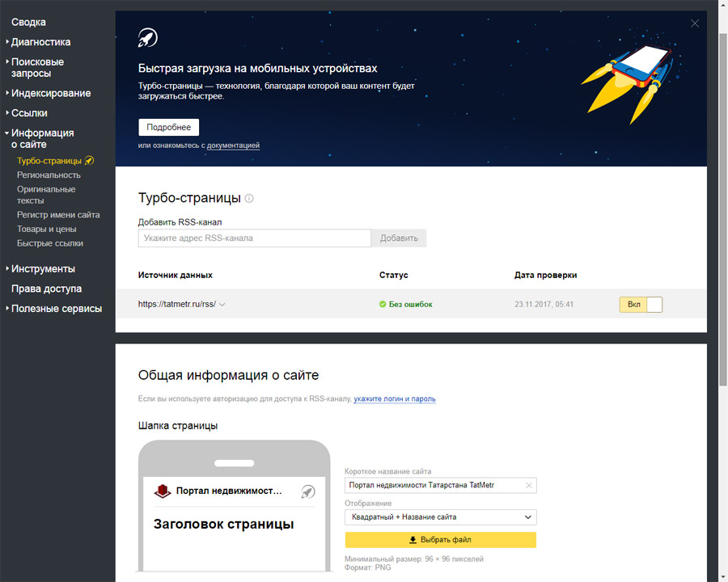
Task: Click the green Без ошибок status checkmark
Action: click(383, 305)
